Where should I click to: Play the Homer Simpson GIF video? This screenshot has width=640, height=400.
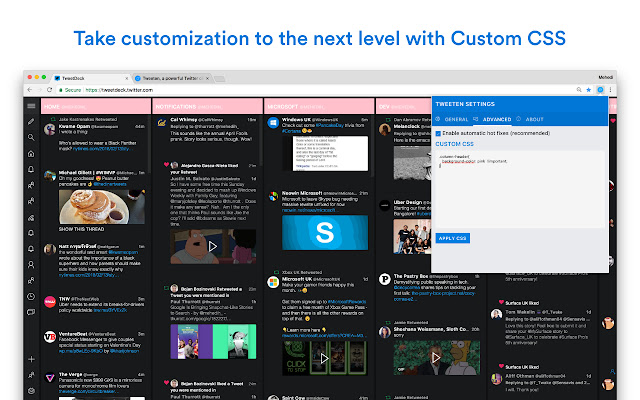pos(436,358)
